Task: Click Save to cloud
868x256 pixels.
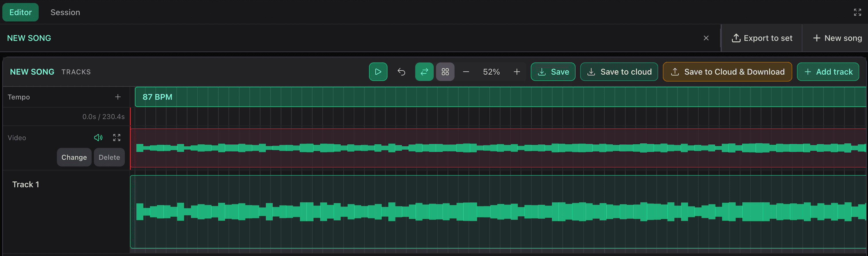Action: [x=619, y=72]
